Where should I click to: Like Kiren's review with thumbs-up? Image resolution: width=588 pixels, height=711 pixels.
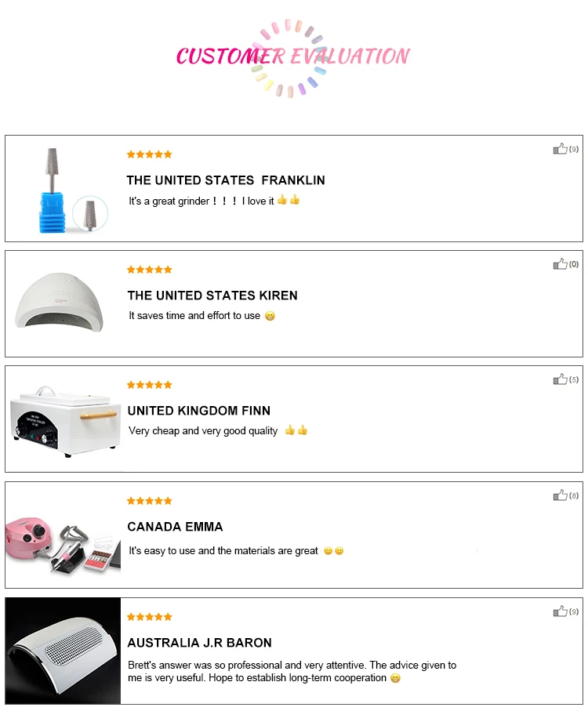[x=560, y=264]
